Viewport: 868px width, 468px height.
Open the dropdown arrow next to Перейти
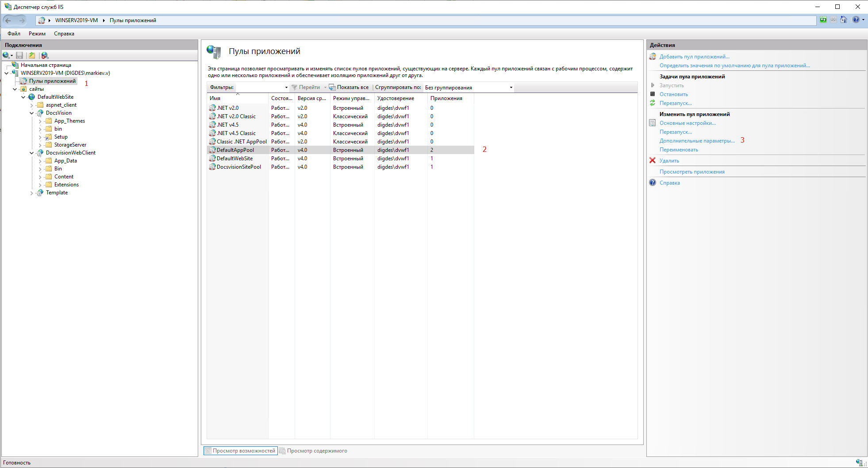point(325,87)
